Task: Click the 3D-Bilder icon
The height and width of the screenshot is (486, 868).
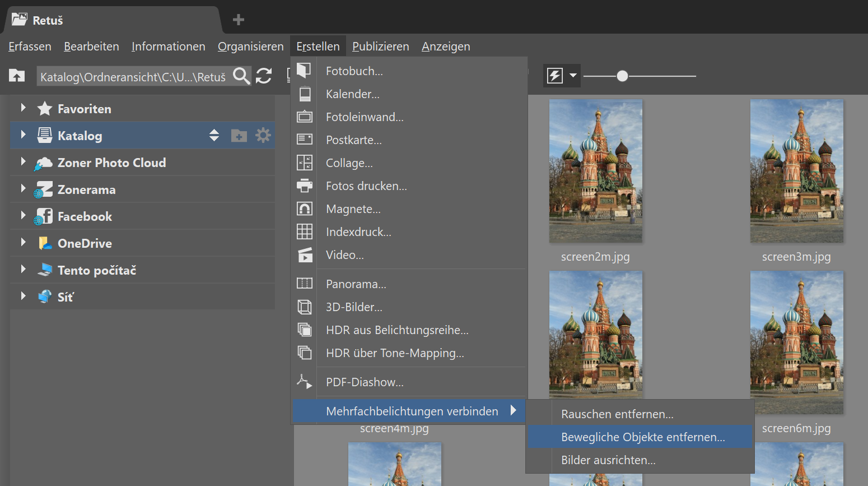Action: pos(304,307)
